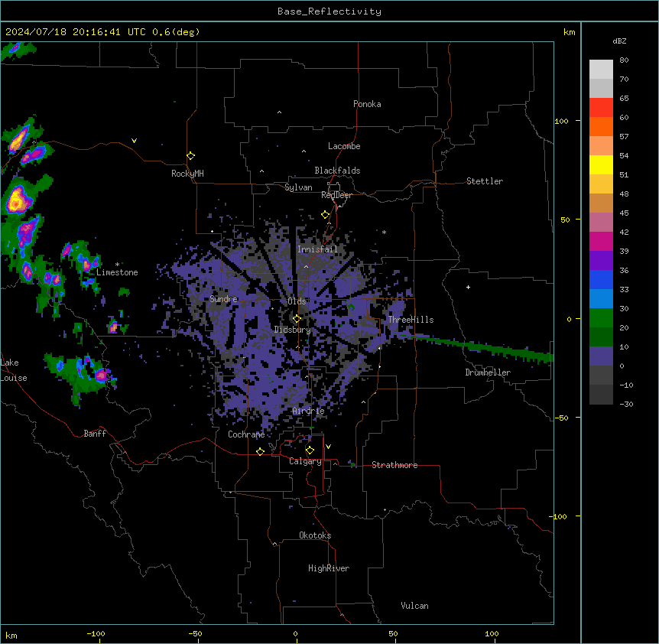This screenshot has height=644, width=659.
Task: Click the Stettler town label
Action: 485,181
